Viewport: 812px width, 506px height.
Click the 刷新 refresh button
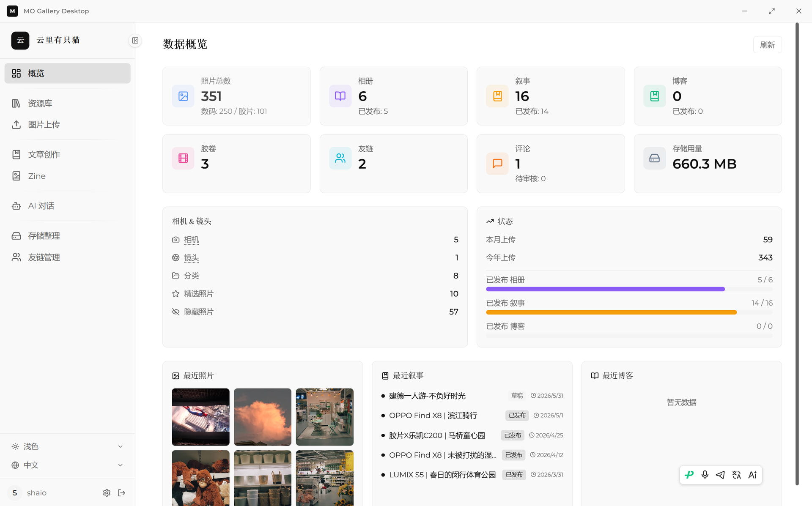(767, 45)
